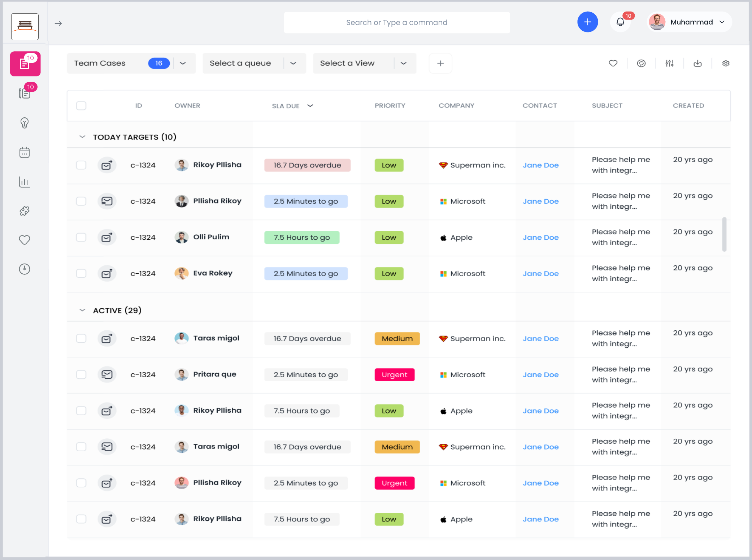This screenshot has width=752, height=560.
Task: Tick the select-all checkbox in table header
Action: (x=81, y=106)
